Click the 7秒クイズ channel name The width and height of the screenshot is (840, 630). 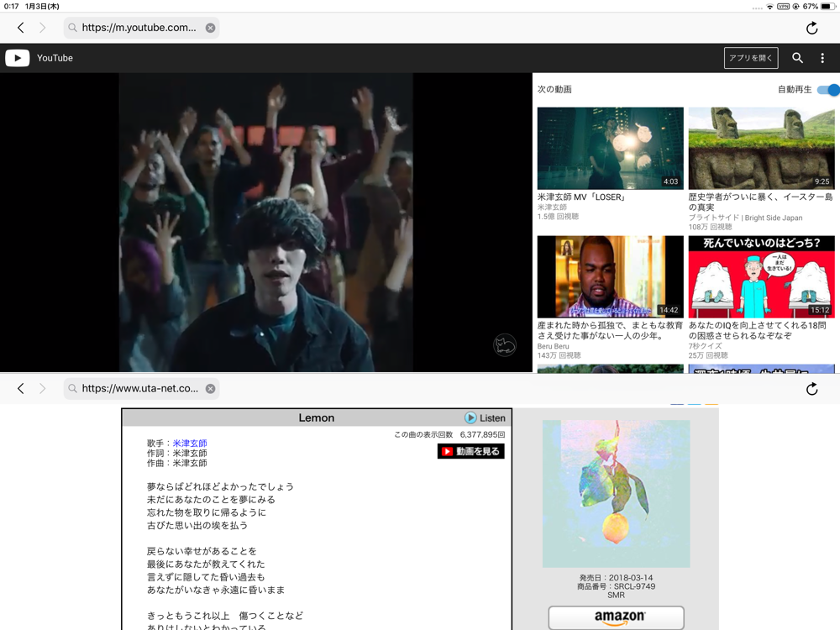coord(705,346)
